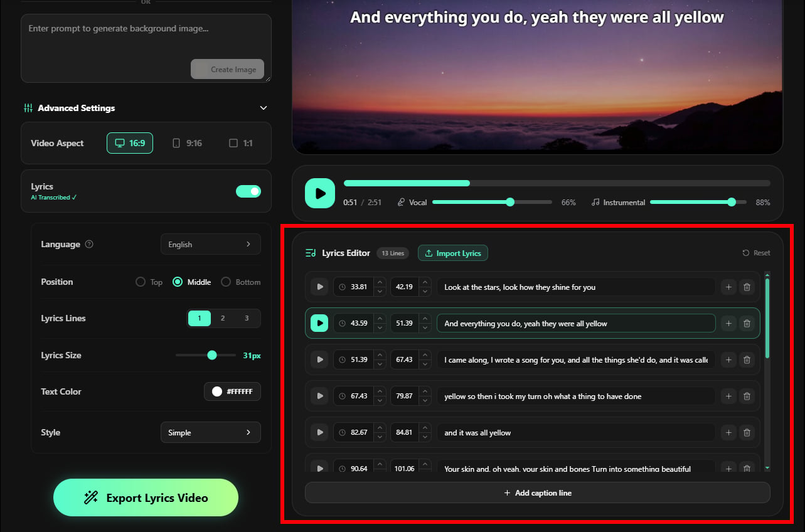Add a line after 'yellow so then i took'
This screenshot has height=532, width=805.
click(728, 396)
